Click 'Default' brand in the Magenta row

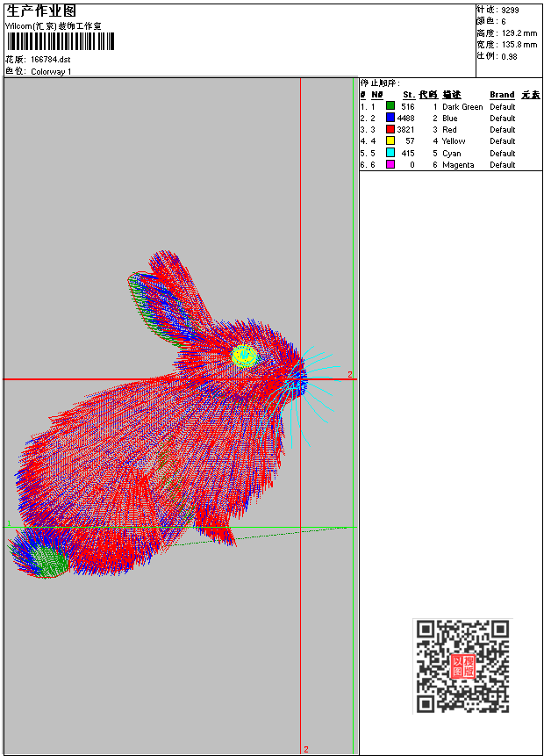[503, 165]
